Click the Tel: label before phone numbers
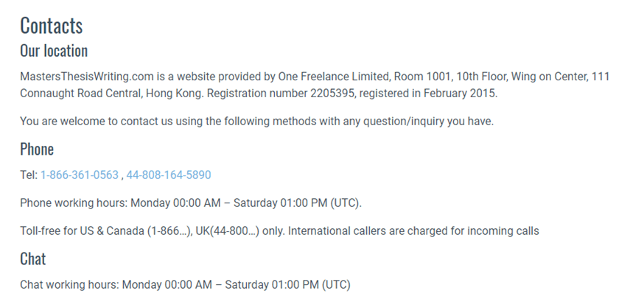Image resolution: width=644 pixels, height=299 pixels. (x=29, y=175)
